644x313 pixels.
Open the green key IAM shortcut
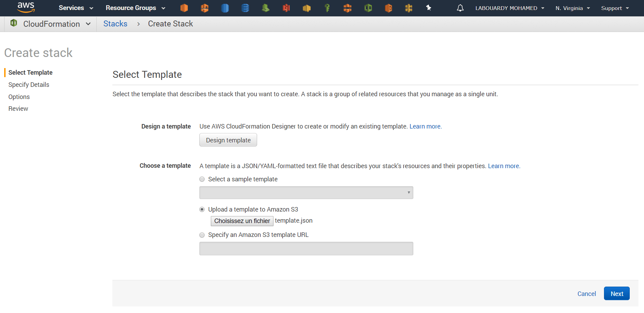click(327, 8)
